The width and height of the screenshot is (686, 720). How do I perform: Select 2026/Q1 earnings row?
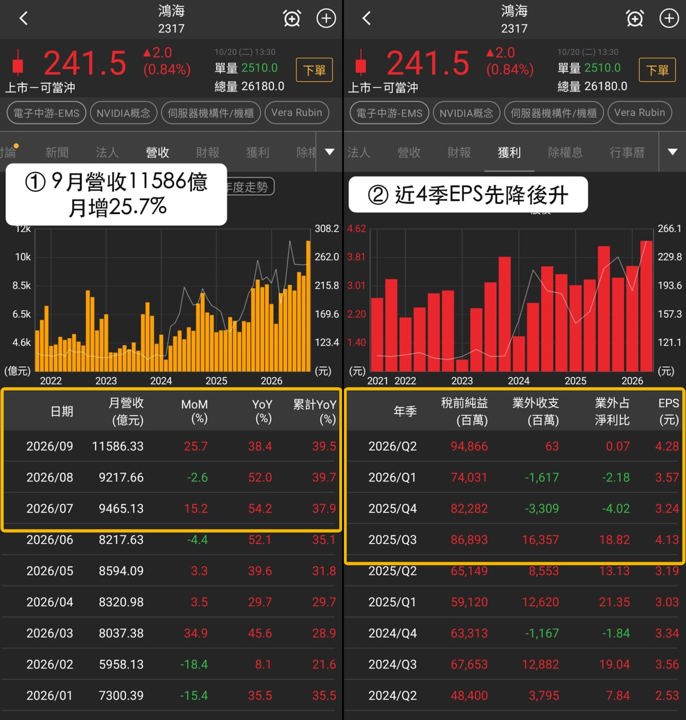tap(515, 477)
